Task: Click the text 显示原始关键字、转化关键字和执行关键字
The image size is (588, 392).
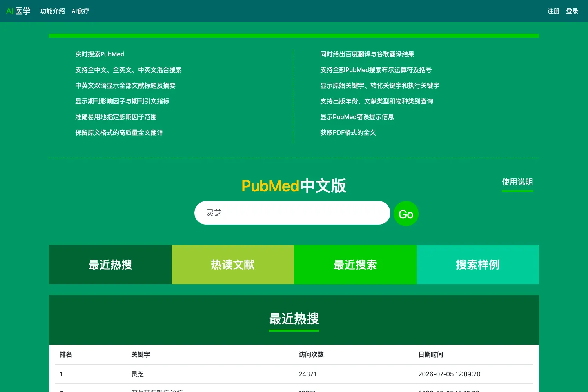Action: tap(380, 85)
